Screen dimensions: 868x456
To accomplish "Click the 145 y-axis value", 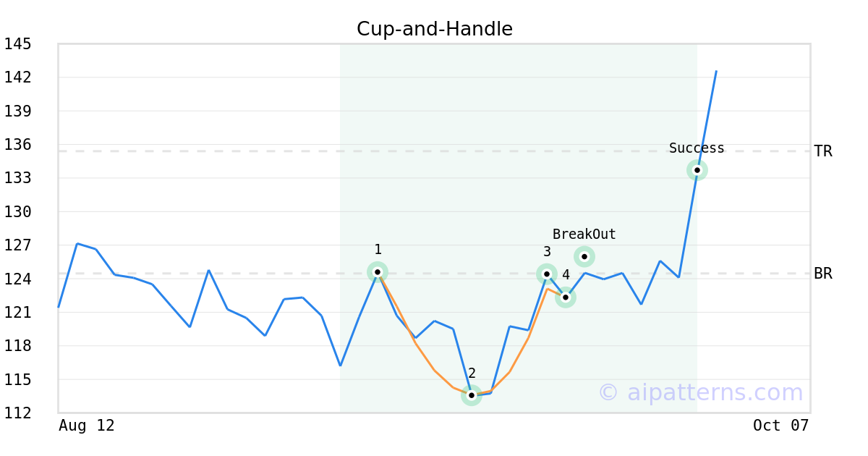I will [17, 44].
